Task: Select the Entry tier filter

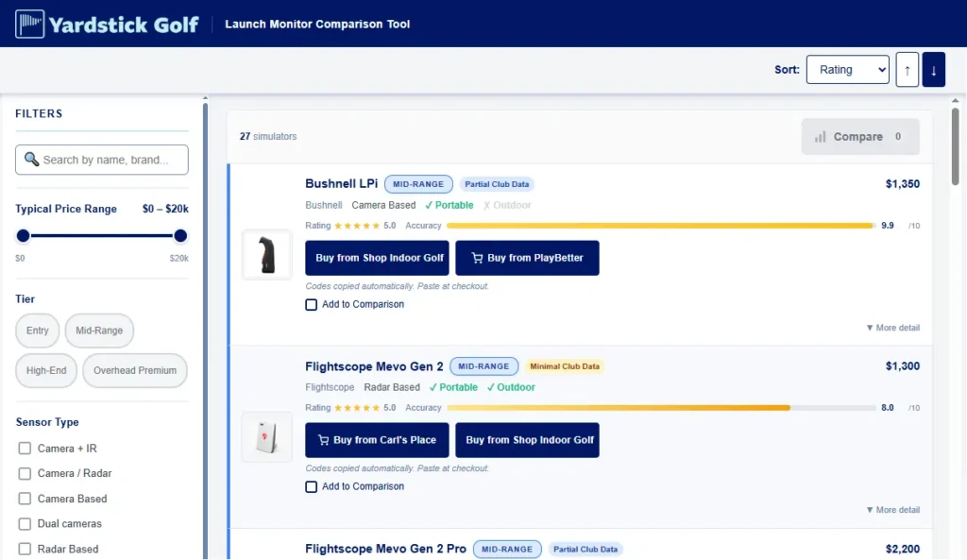Action: pos(38,331)
